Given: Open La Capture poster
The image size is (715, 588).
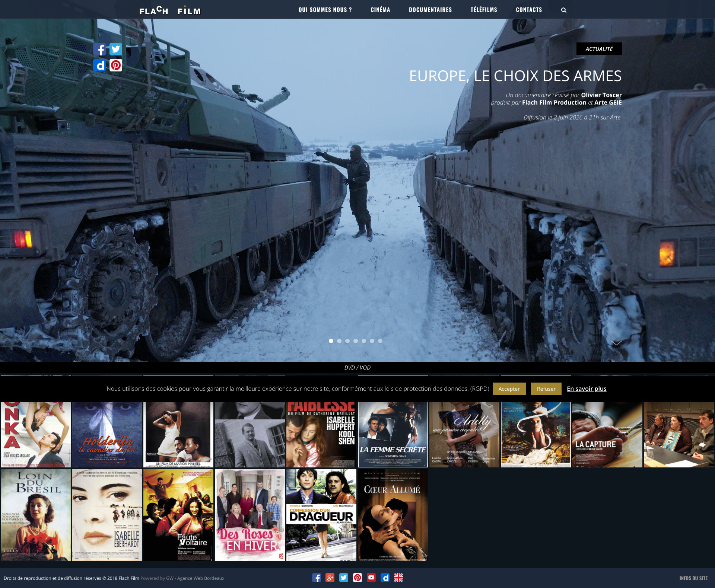Looking at the screenshot, I should click(607, 434).
